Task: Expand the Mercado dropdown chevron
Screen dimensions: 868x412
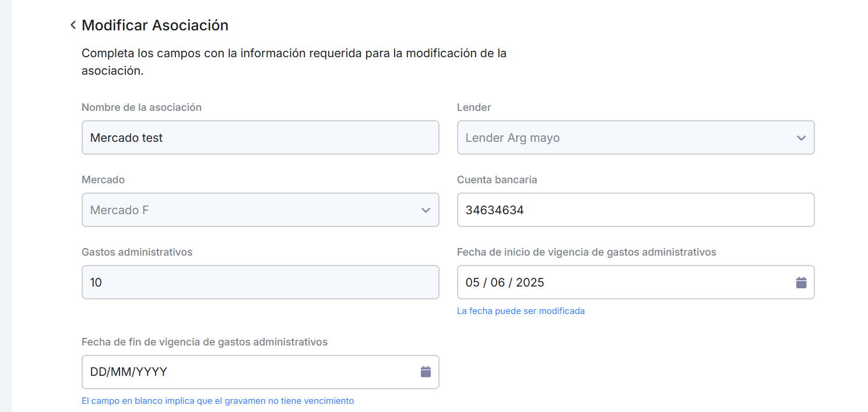Action: point(426,210)
